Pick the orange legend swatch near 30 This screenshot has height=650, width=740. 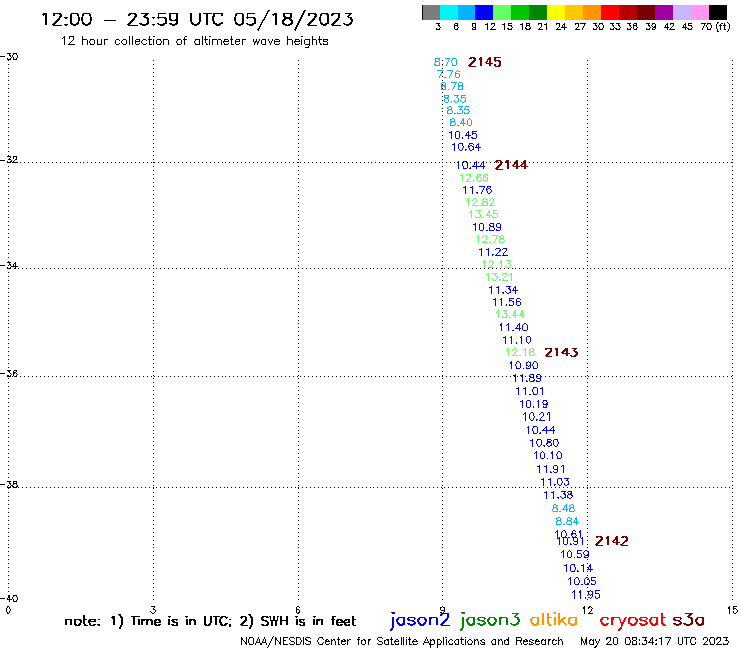point(591,12)
